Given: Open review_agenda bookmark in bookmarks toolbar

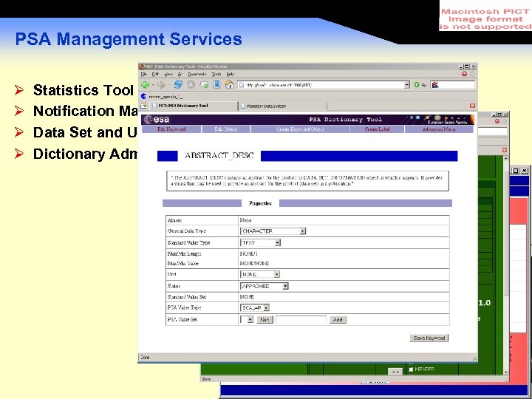Looking at the screenshot, I should [163, 97].
